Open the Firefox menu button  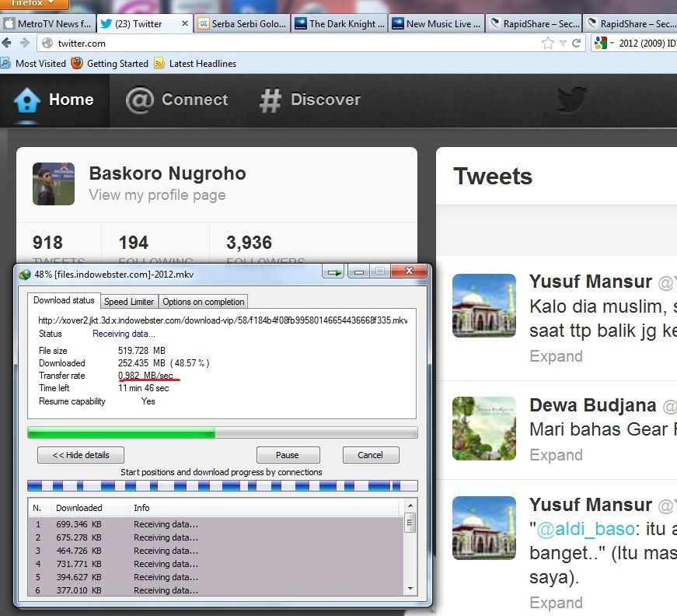pos(34,3)
